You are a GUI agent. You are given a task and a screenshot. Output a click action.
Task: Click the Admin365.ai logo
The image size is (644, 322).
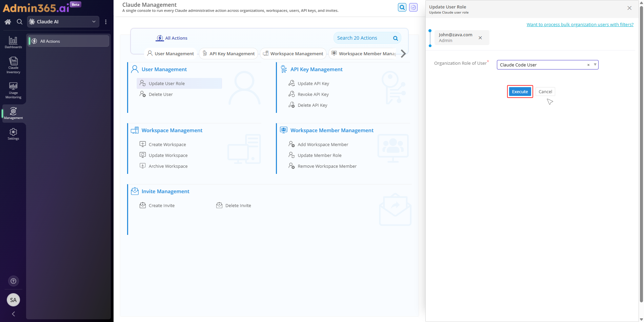tap(36, 7)
